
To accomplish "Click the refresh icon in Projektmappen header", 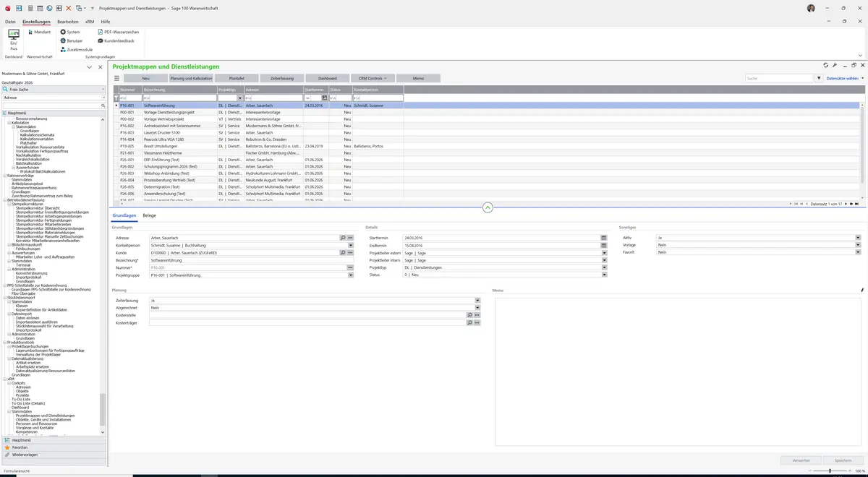I will (x=826, y=65).
